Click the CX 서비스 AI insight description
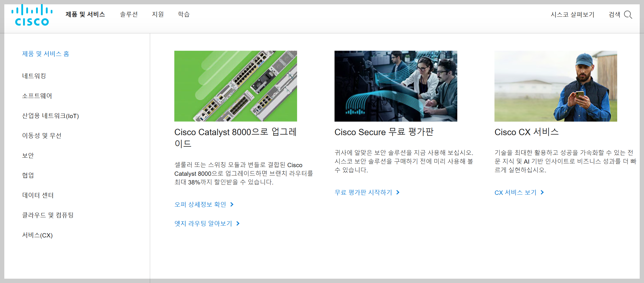This screenshot has width=644, height=283. [x=565, y=161]
